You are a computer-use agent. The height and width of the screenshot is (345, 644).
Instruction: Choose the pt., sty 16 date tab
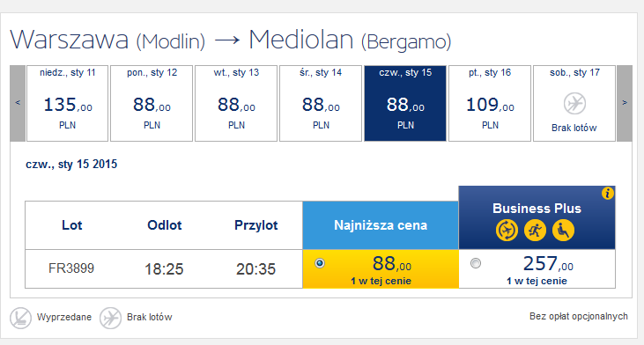click(490, 103)
